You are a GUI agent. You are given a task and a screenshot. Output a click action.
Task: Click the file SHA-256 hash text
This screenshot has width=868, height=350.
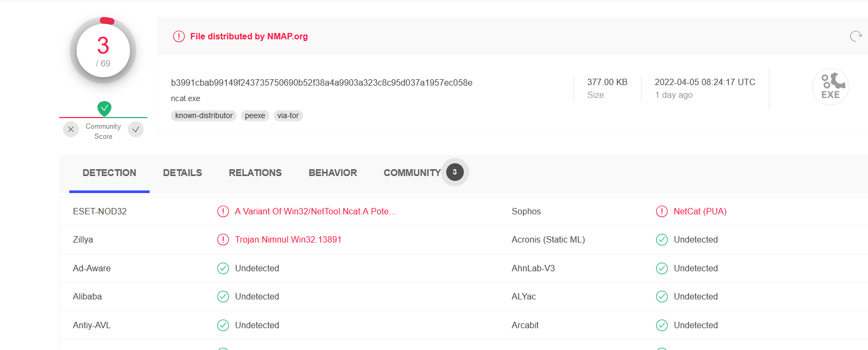click(x=322, y=82)
